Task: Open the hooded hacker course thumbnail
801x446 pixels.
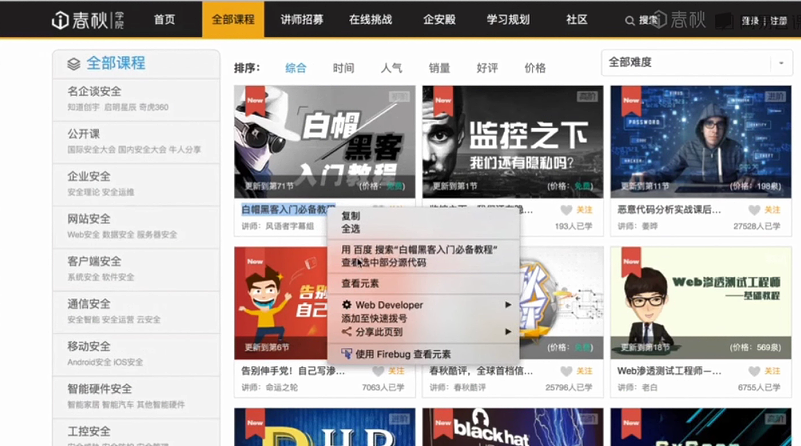Action: point(701,142)
